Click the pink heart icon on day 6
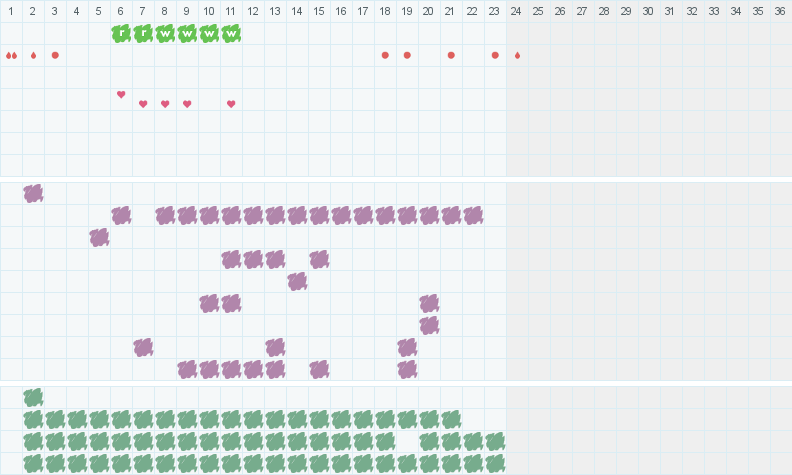This screenshot has width=792, height=475. (x=121, y=94)
